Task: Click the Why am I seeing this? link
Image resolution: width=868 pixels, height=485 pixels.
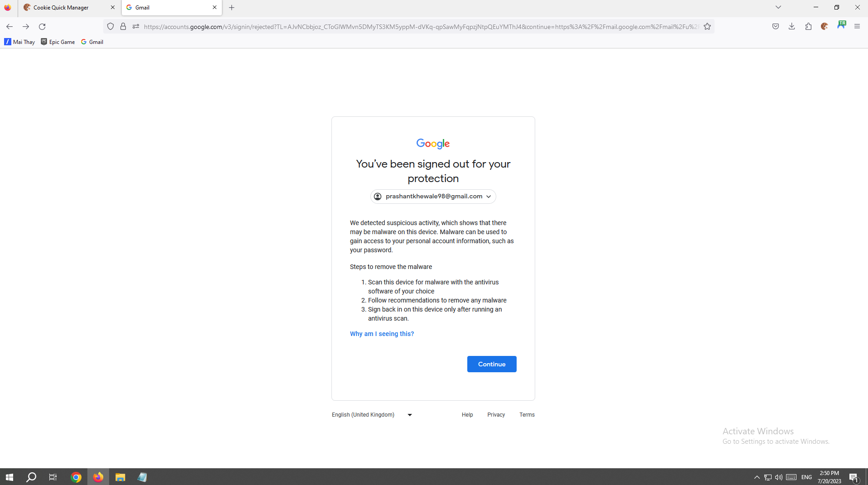Action: click(x=382, y=334)
